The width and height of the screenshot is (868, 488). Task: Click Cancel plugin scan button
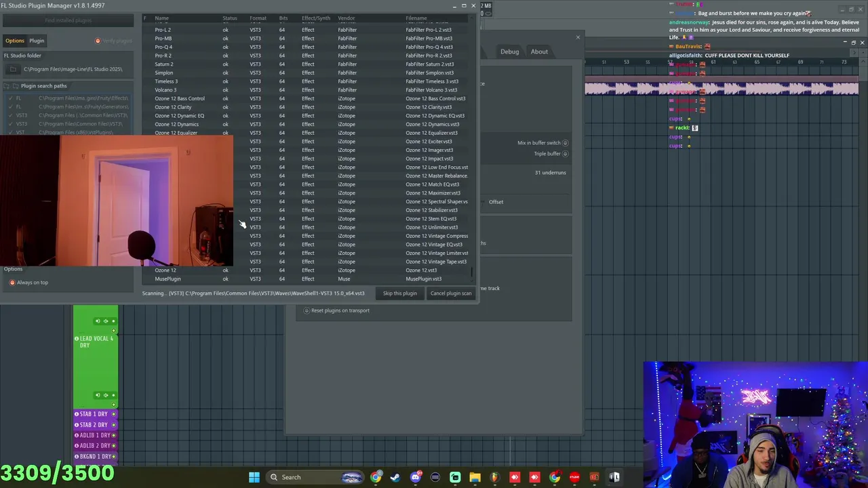451,293
